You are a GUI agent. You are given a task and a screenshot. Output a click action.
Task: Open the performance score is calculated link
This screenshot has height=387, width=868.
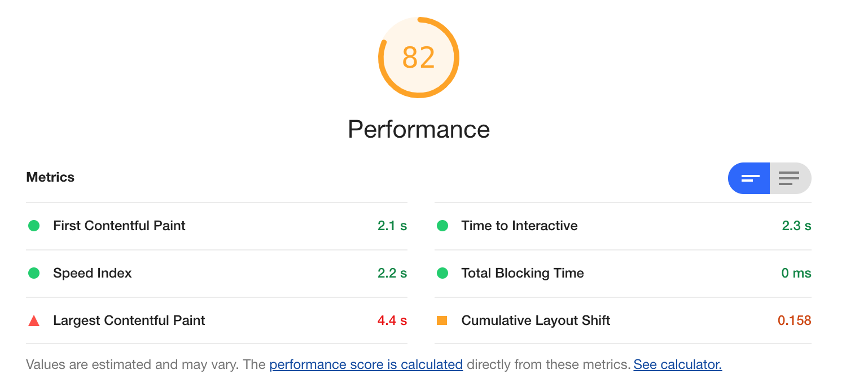click(x=366, y=364)
